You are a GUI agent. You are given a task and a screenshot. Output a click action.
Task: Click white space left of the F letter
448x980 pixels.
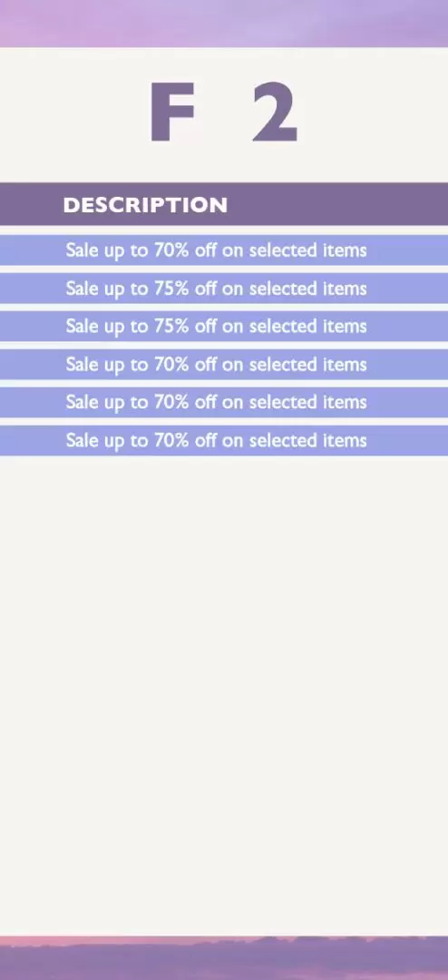(x=75, y=113)
